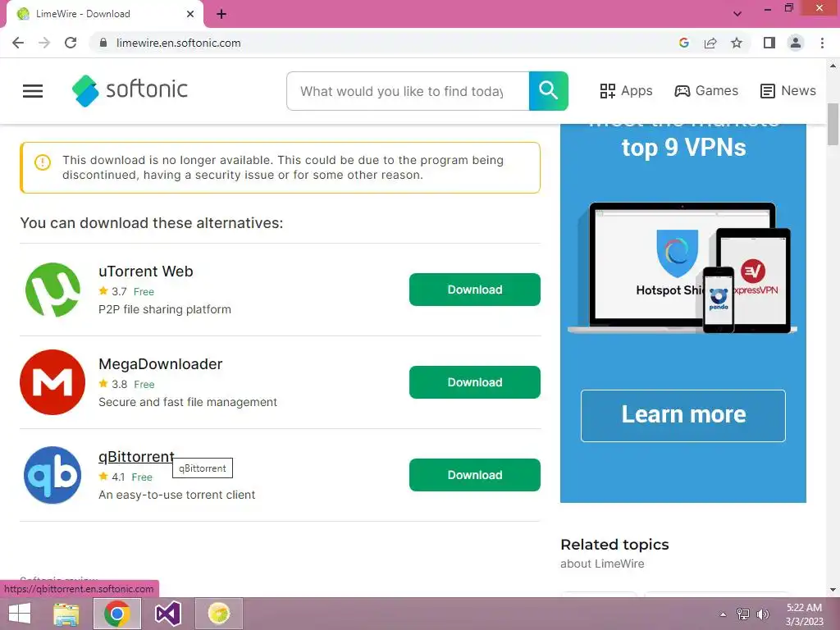840x630 pixels.
Task: Bookmark this page with star icon
Action: pyautogui.click(x=737, y=43)
